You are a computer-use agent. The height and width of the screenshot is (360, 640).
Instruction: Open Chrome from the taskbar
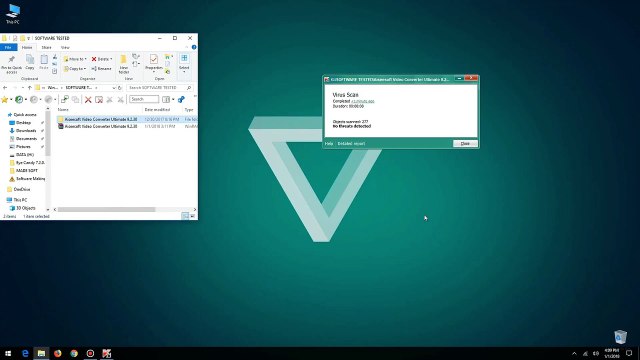(x=74, y=353)
